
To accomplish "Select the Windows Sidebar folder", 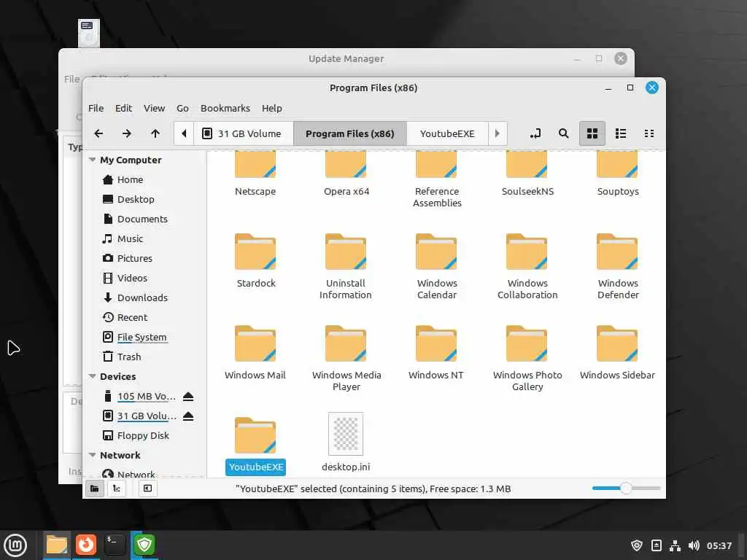I will click(x=617, y=352).
